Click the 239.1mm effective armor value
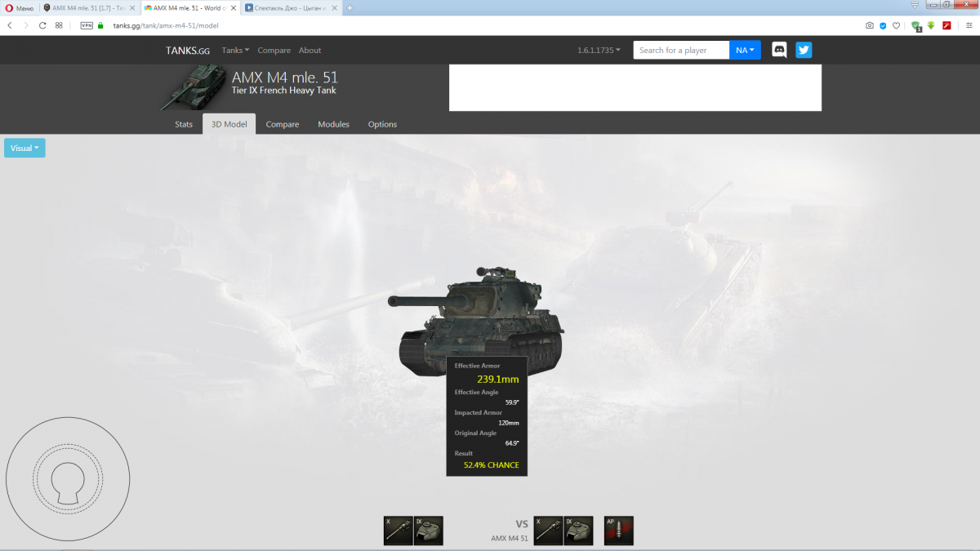Screen dimensions: 980x551 coord(498,379)
